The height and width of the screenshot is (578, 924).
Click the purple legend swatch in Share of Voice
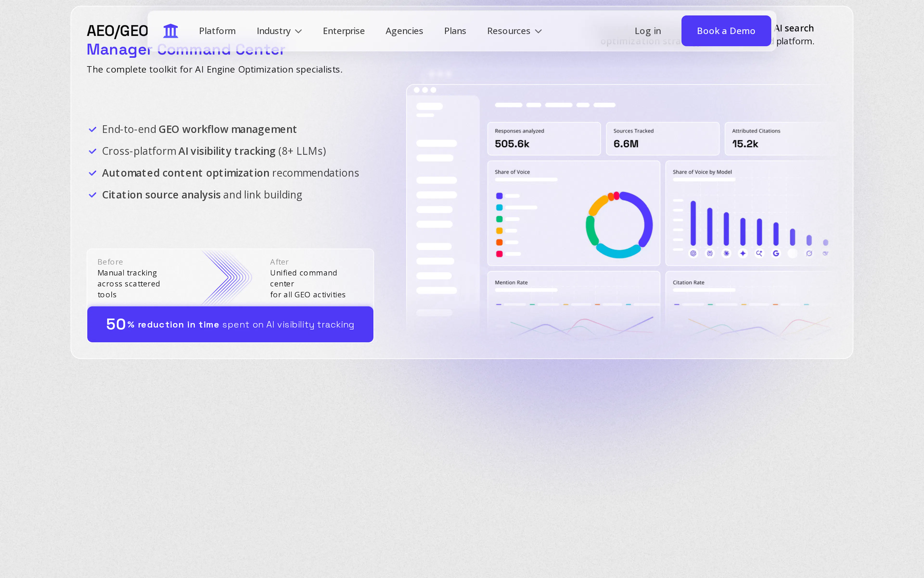(x=499, y=196)
